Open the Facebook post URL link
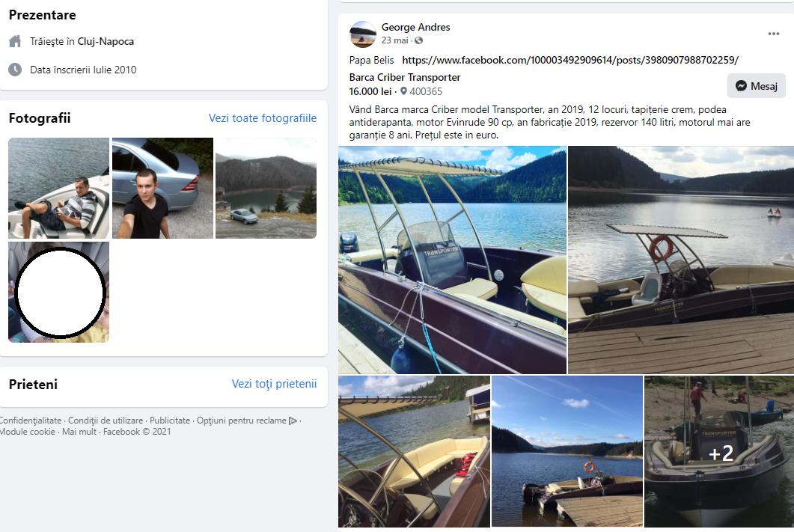 point(570,60)
